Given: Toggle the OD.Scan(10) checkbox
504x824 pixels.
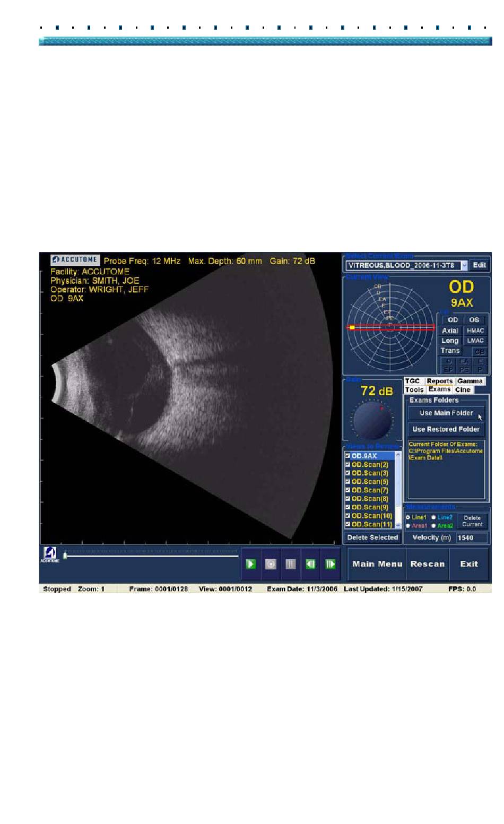Looking at the screenshot, I should [348, 515].
